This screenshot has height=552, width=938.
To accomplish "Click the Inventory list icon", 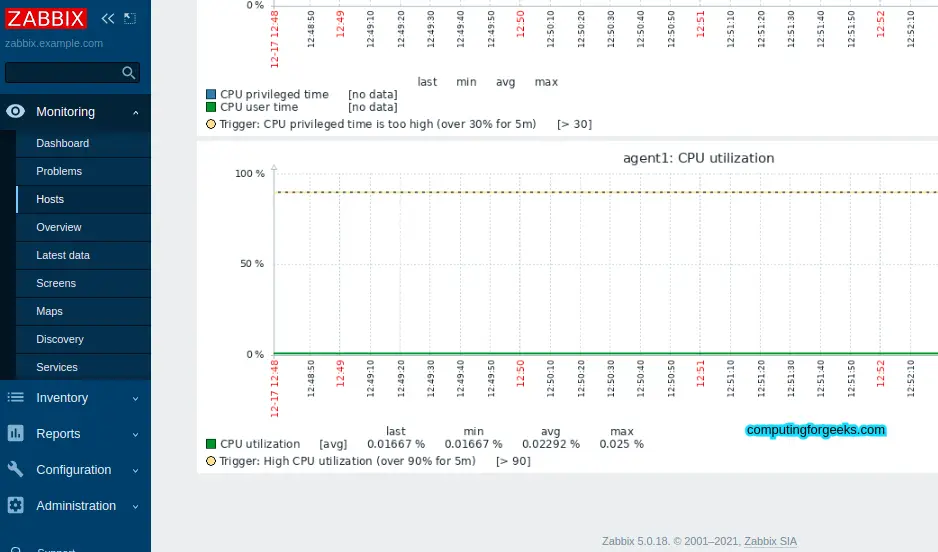I will coord(16,398).
